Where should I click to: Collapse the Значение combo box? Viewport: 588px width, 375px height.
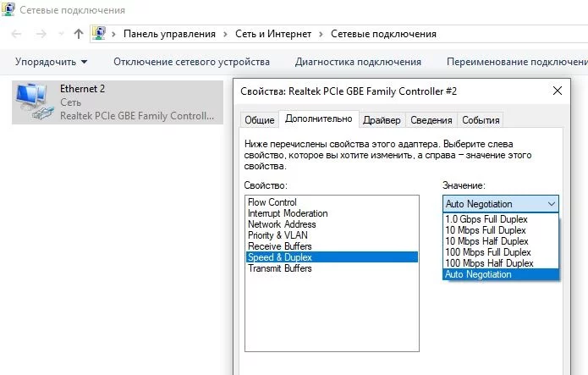click(x=552, y=204)
